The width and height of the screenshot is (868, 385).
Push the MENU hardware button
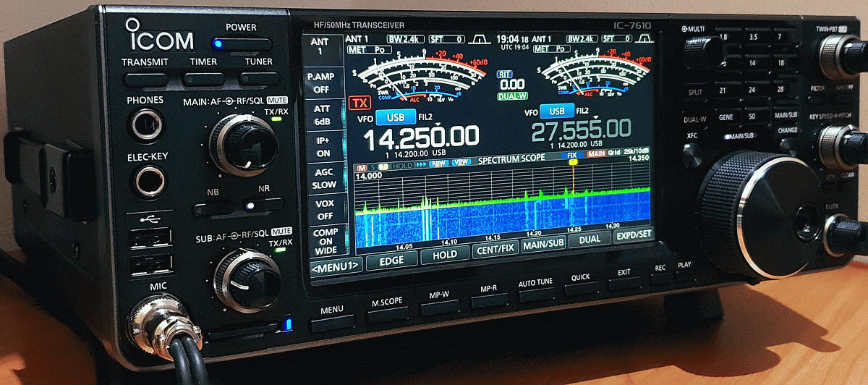pyautogui.click(x=332, y=323)
